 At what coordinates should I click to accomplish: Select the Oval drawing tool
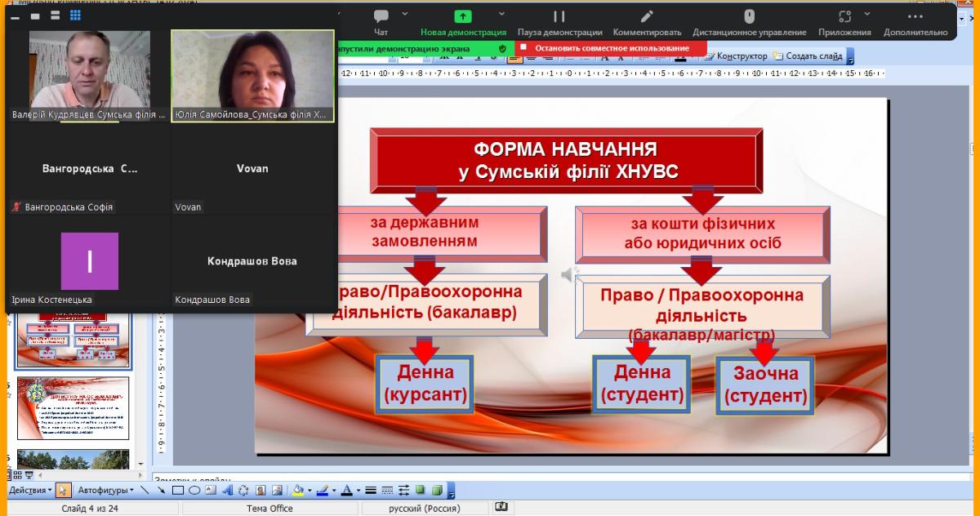(194, 491)
